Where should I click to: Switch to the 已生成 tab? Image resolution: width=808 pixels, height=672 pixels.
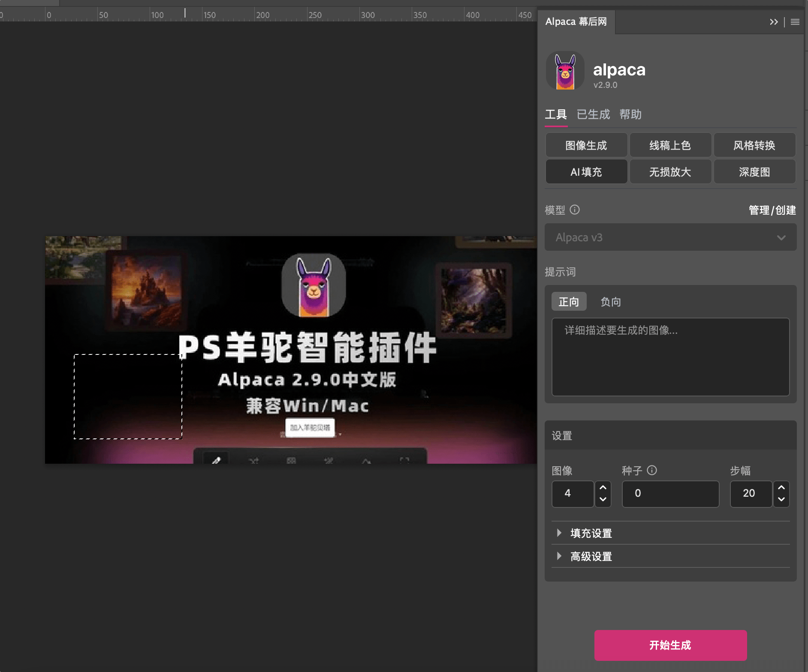click(593, 114)
